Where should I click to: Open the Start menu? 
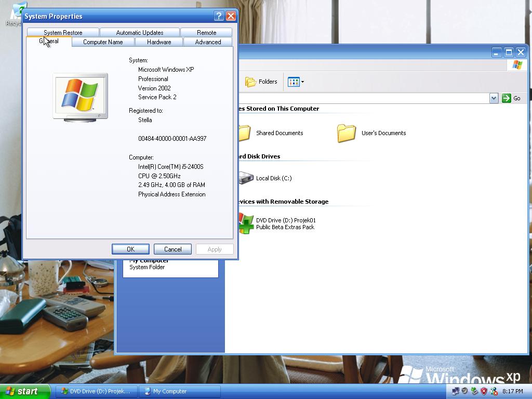point(25,391)
